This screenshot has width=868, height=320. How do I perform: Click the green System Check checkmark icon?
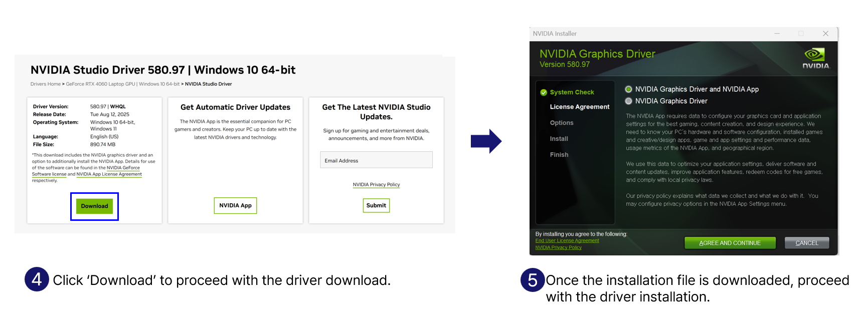543,93
